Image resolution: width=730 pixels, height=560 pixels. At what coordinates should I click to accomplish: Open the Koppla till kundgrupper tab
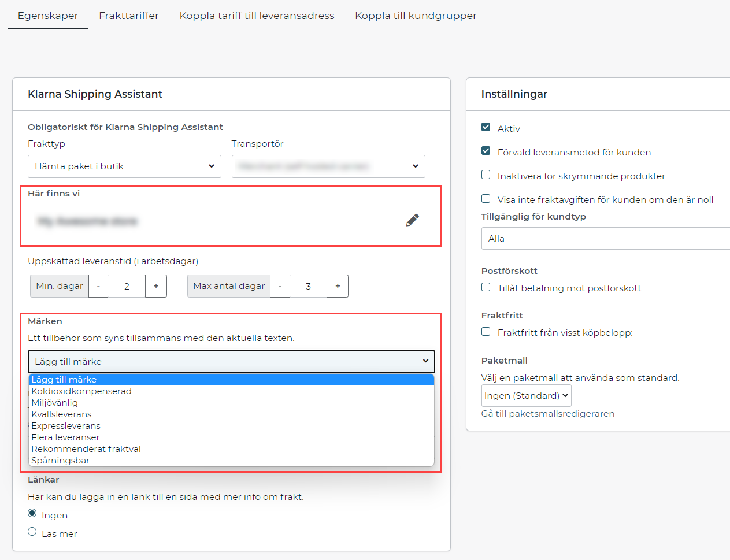[415, 16]
